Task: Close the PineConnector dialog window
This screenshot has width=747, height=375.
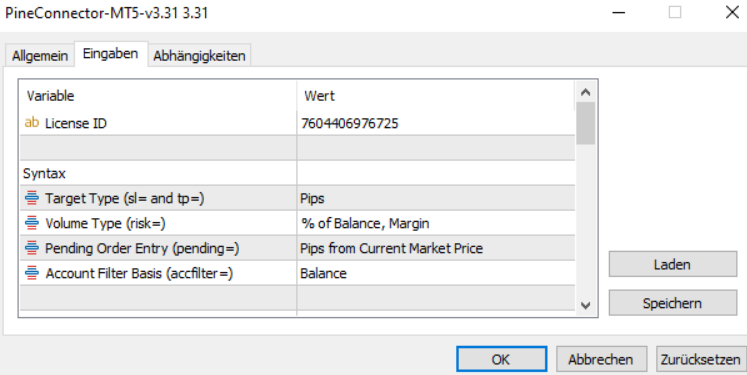Action: pos(732,12)
